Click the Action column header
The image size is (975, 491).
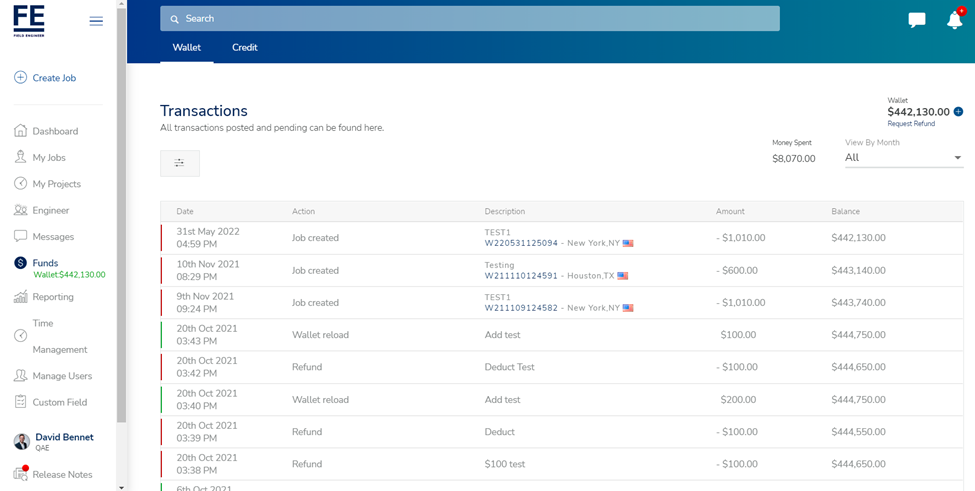pos(303,211)
